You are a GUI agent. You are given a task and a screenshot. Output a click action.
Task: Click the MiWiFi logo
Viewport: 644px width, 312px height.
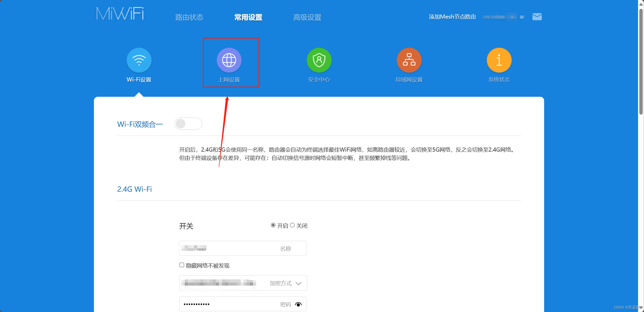pyautogui.click(x=120, y=14)
